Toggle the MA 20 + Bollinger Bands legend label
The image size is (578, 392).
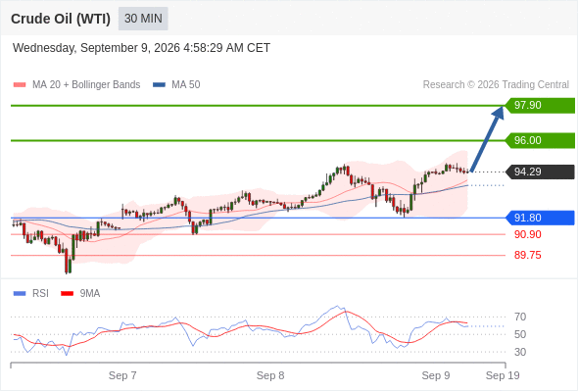coord(86,85)
